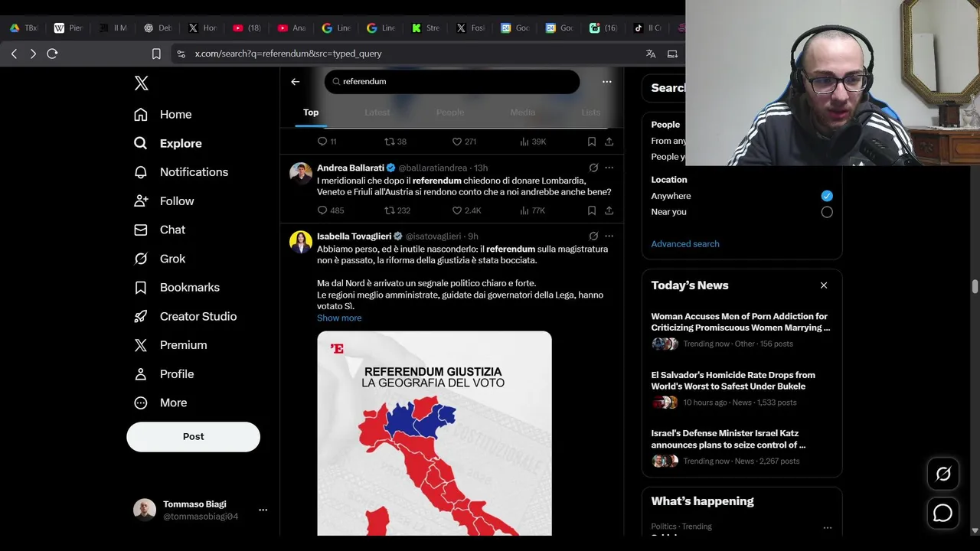Reply icon on post with 11 replies
Image resolution: width=980 pixels, height=551 pixels.
[322, 142]
